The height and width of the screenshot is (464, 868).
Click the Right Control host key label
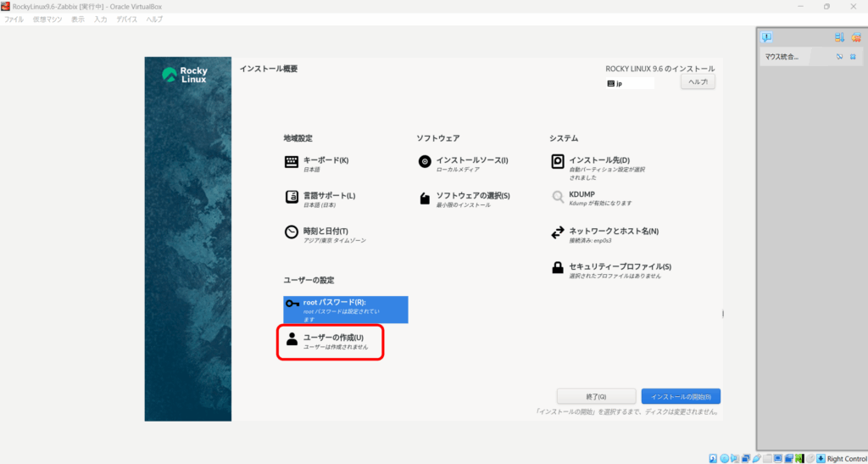(847, 458)
